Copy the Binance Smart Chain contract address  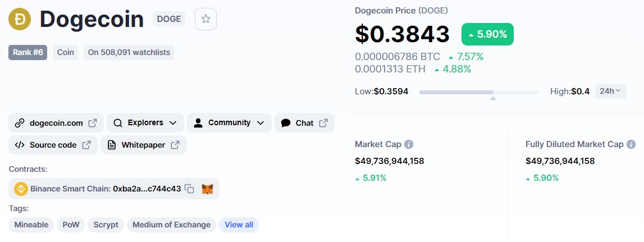coord(190,189)
